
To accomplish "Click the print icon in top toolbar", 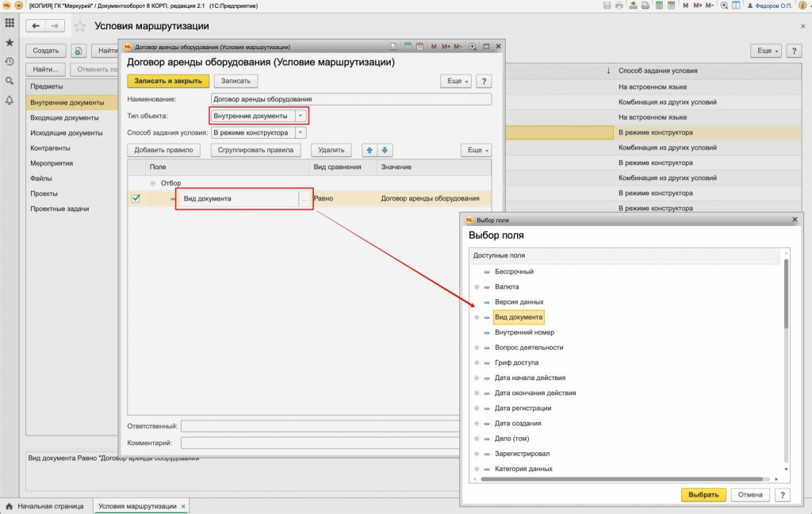I will coord(620,6).
